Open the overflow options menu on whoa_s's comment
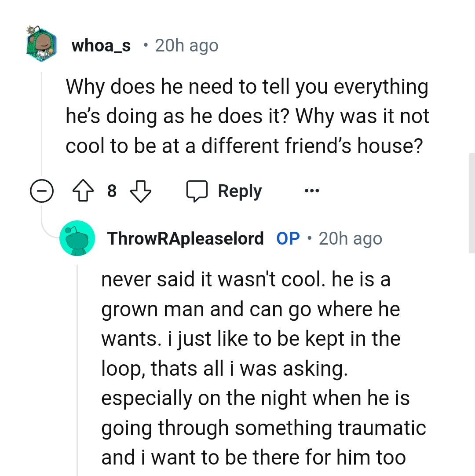 coord(311,190)
